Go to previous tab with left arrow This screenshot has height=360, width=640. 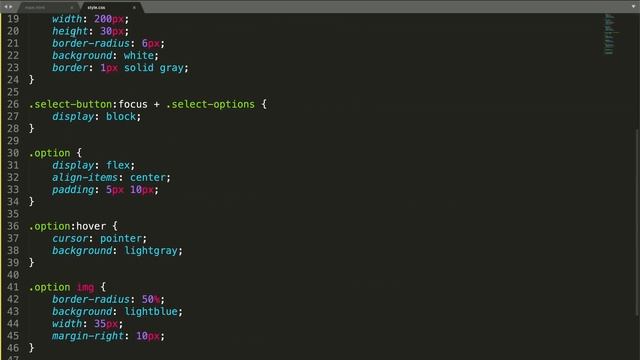pos(5,7)
